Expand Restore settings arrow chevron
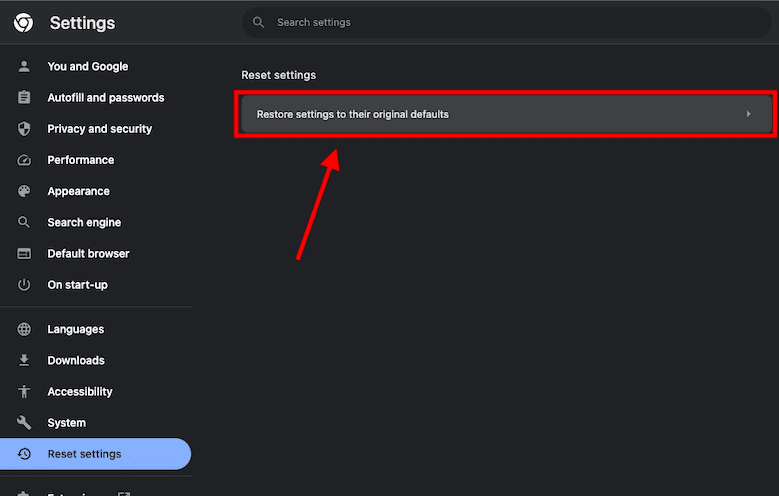Screen dimensions: 779x496 (x=748, y=114)
